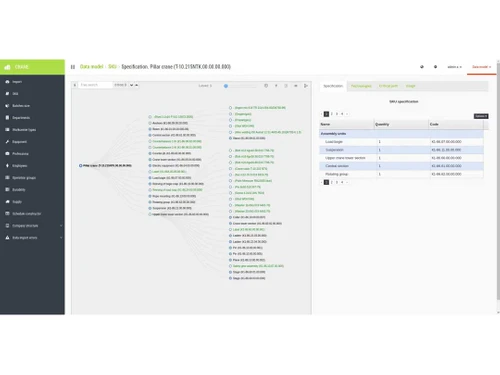Focus the tree search input field
The image size is (500, 375).
[x=96, y=85]
